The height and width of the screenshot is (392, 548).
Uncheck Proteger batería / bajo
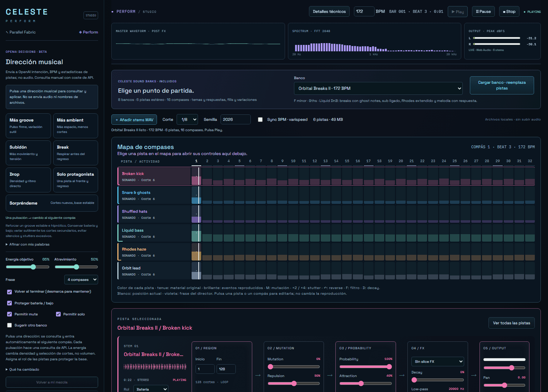pos(10,303)
